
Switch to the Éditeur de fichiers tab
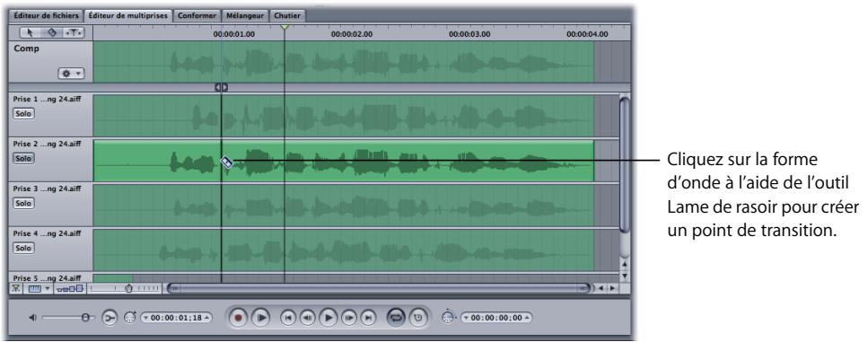tap(46, 15)
